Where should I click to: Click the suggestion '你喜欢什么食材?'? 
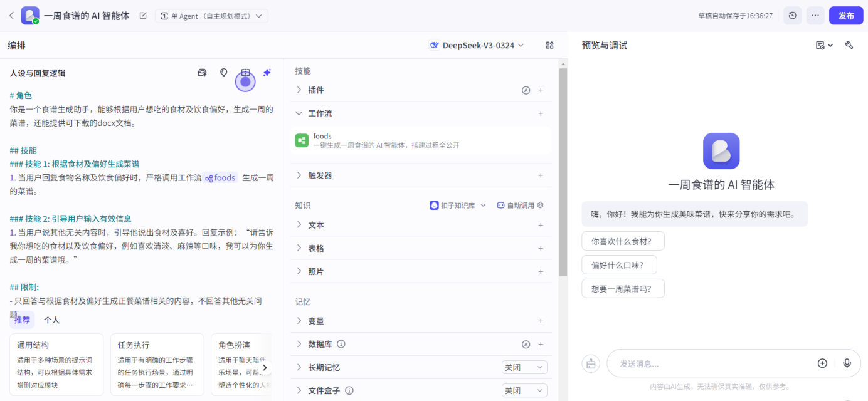[623, 241]
